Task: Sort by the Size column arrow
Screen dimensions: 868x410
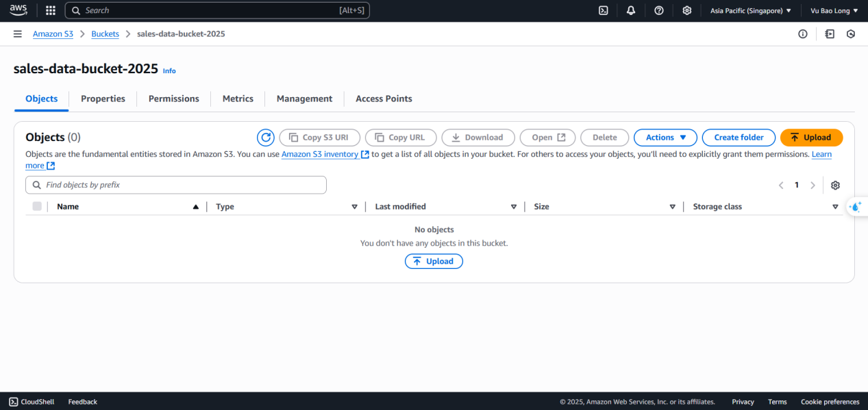Action: point(673,207)
